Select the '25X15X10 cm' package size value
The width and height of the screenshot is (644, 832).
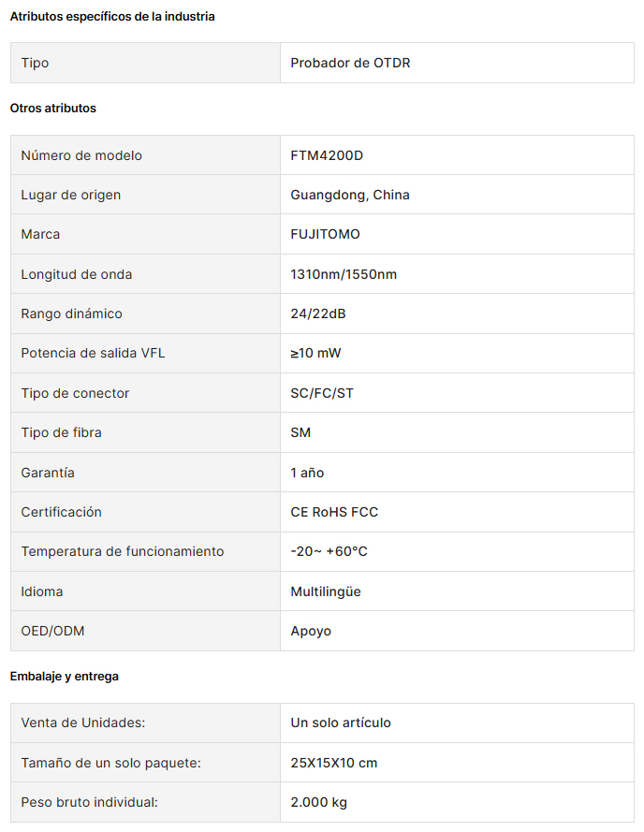click(334, 763)
